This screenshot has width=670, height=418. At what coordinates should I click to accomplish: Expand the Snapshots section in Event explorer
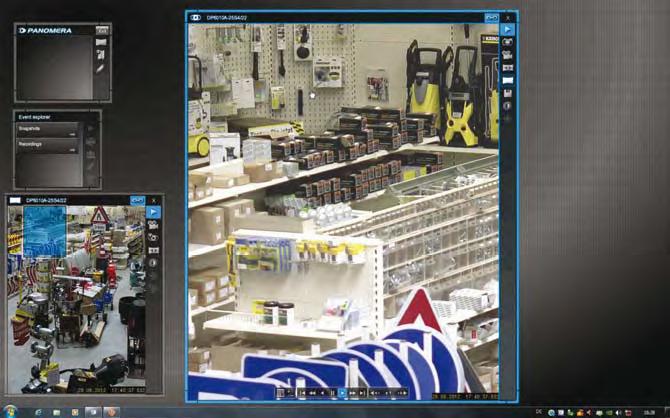click(47, 130)
